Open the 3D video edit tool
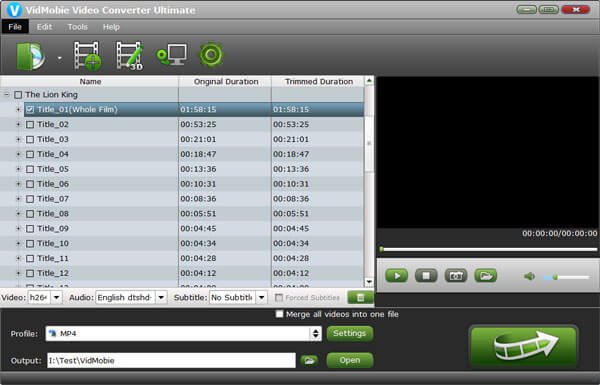The width and height of the screenshot is (600, 385). pos(130,56)
